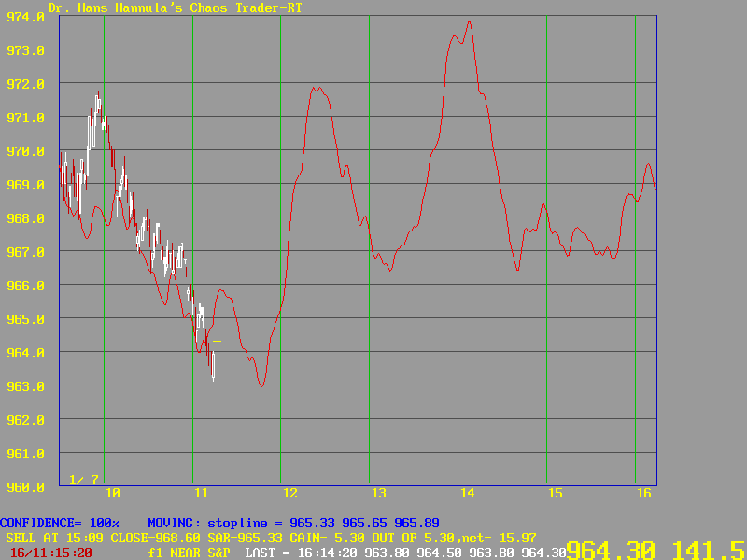Click hour 11 on the time axis
The width and height of the screenshot is (747, 560).
[202, 494]
